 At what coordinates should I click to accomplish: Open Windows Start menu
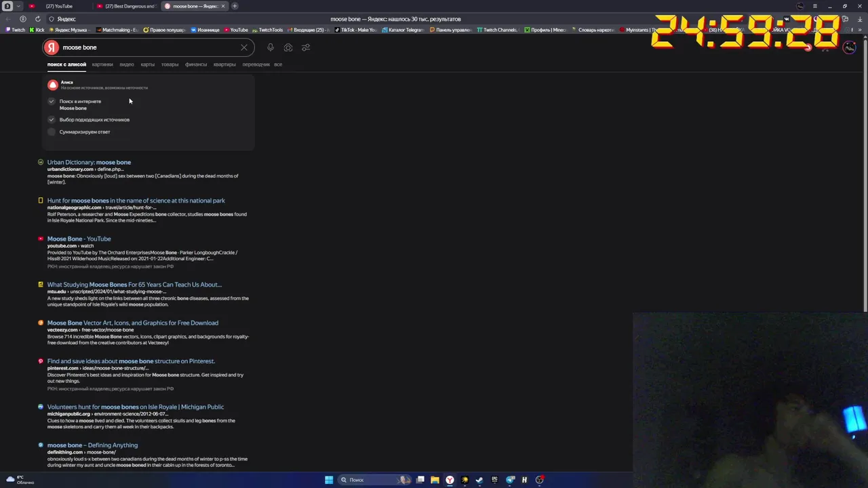(329, 480)
